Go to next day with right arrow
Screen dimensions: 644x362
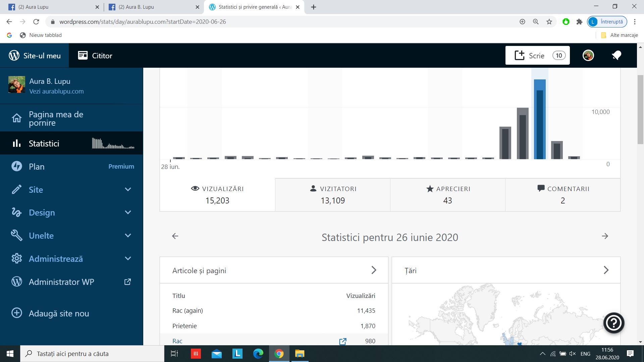coord(605,236)
